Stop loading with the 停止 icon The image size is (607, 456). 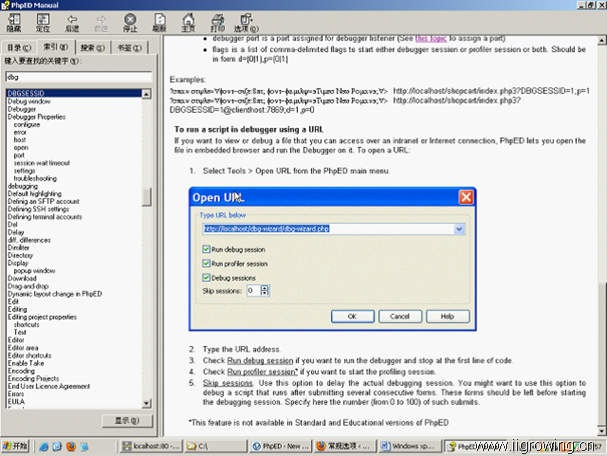[130, 22]
